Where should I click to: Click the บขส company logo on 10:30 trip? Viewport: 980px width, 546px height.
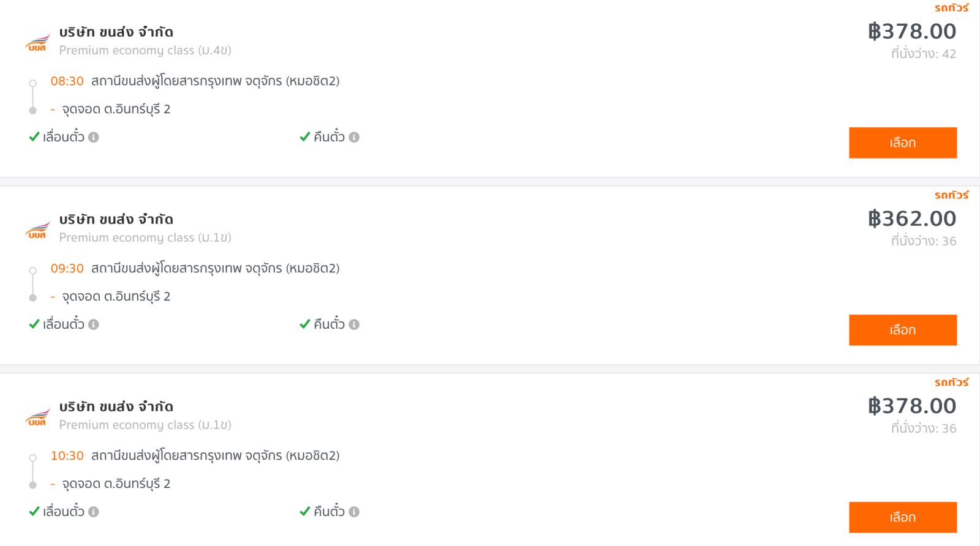(37, 417)
